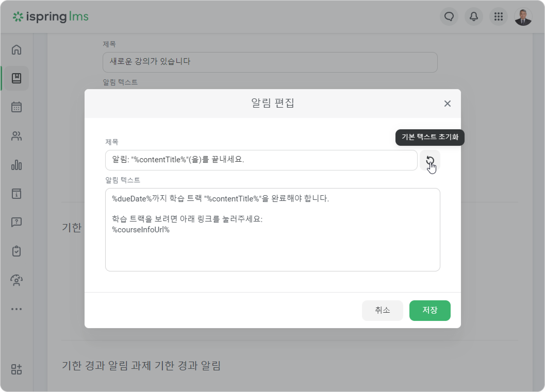Close the 알림 편집 dialog
Screen dimensions: 545x392
tap(447, 104)
